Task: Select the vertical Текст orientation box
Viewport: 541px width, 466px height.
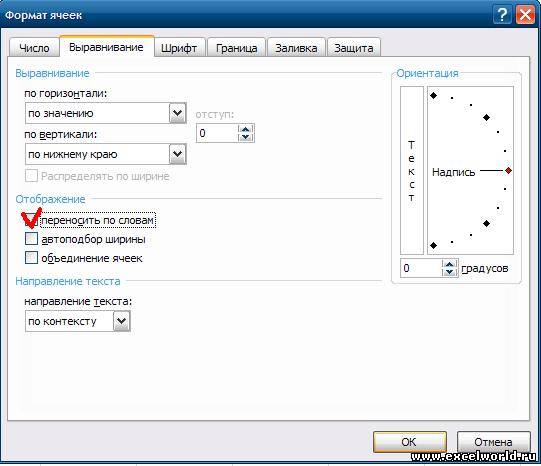Action: coord(412,170)
